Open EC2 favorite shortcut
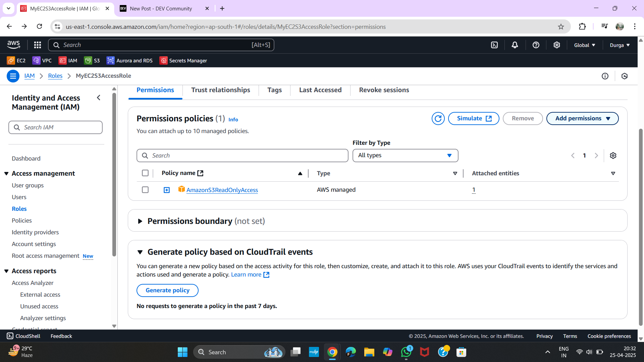 coord(16,61)
